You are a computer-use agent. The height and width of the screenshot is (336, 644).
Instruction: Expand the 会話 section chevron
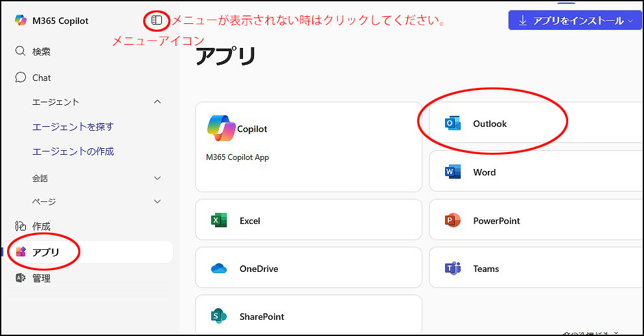(x=157, y=178)
